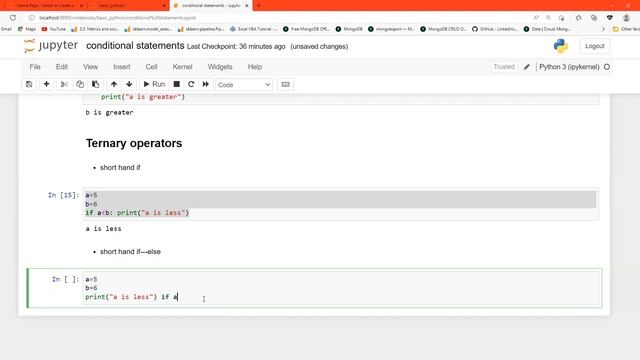Click the browser zoom magnifier icon

coord(548,18)
